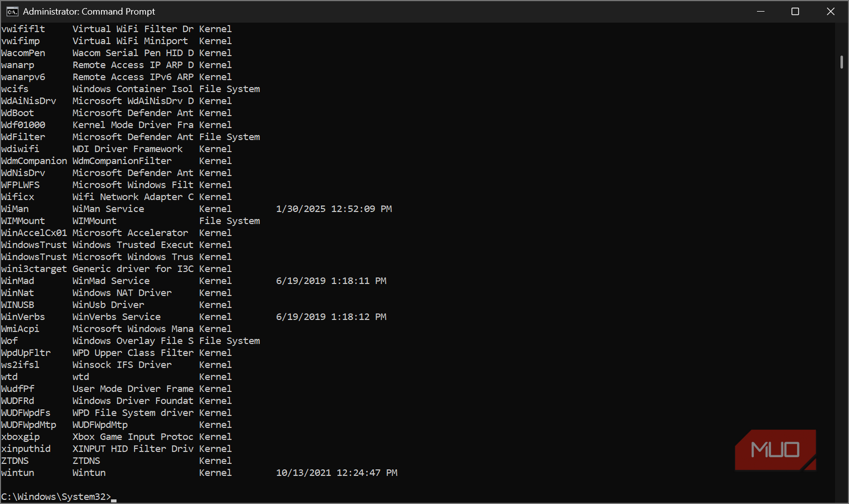Click the wintun module name

(x=17, y=473)
